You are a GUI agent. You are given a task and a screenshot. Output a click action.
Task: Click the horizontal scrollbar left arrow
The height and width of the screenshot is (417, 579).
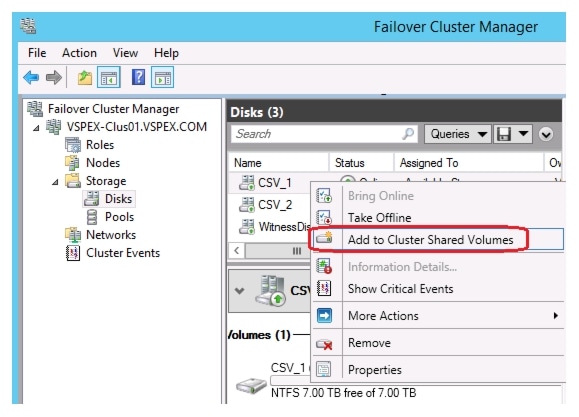[x=237, y=251]
